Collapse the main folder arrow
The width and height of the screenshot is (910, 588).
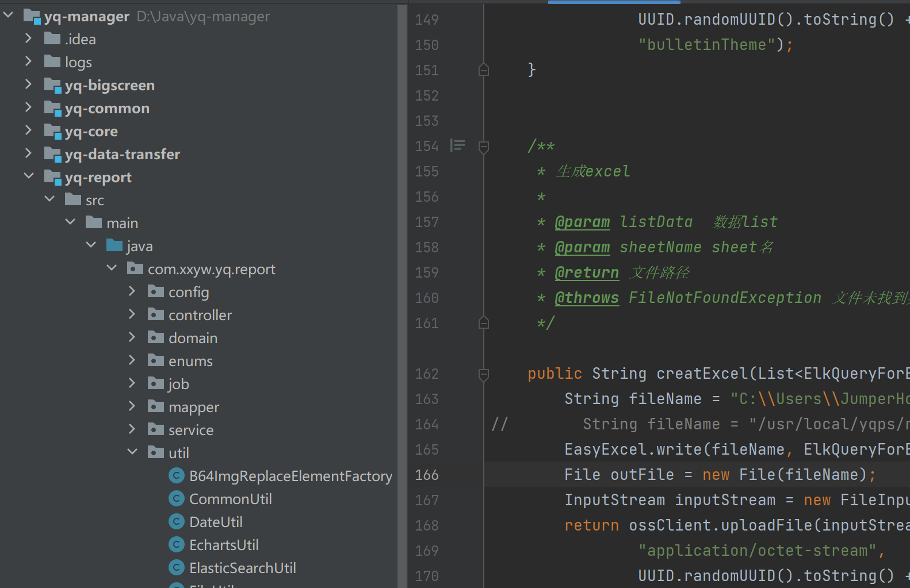(x=70, y=222)
